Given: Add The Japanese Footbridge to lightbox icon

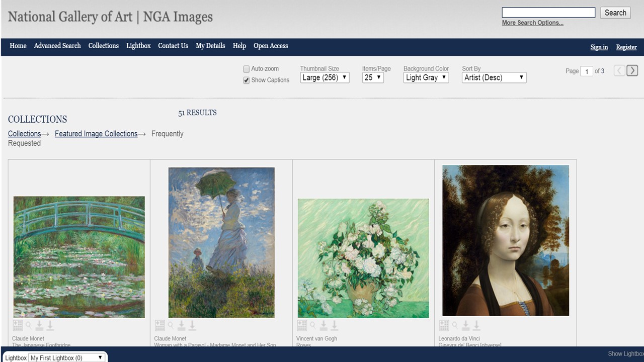Looking at the screenshot, I should click(x=18, y=325).
